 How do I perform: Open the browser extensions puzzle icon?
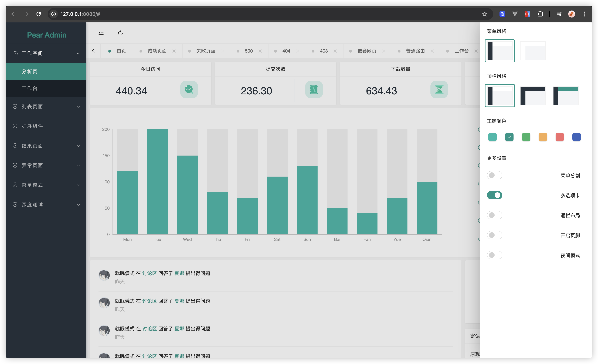point(540,14)
